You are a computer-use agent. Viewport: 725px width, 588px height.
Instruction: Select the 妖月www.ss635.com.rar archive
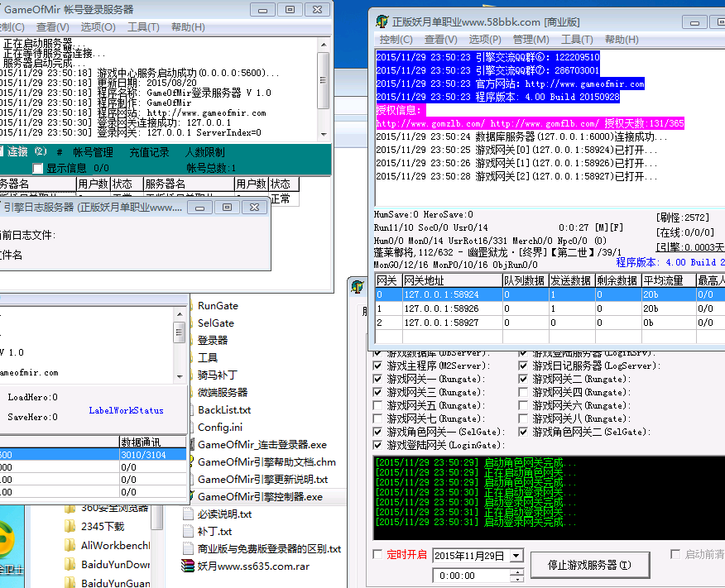[253, 566]
